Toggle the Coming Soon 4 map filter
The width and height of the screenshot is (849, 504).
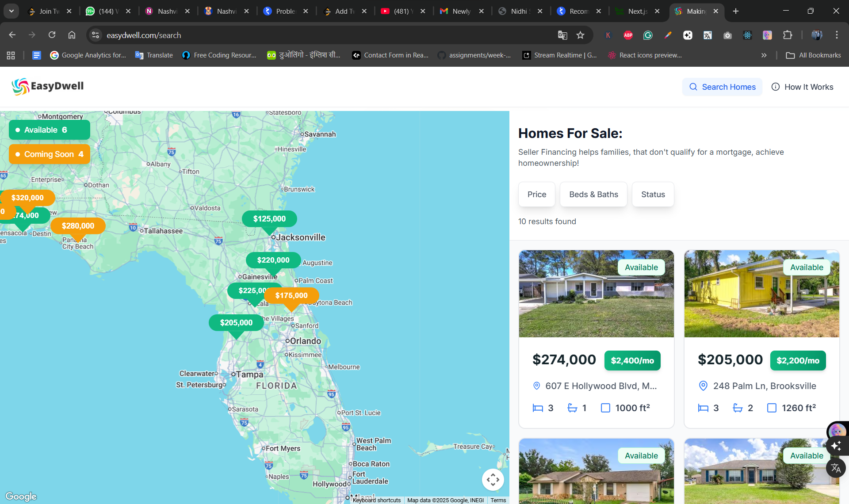coord(49,154)
